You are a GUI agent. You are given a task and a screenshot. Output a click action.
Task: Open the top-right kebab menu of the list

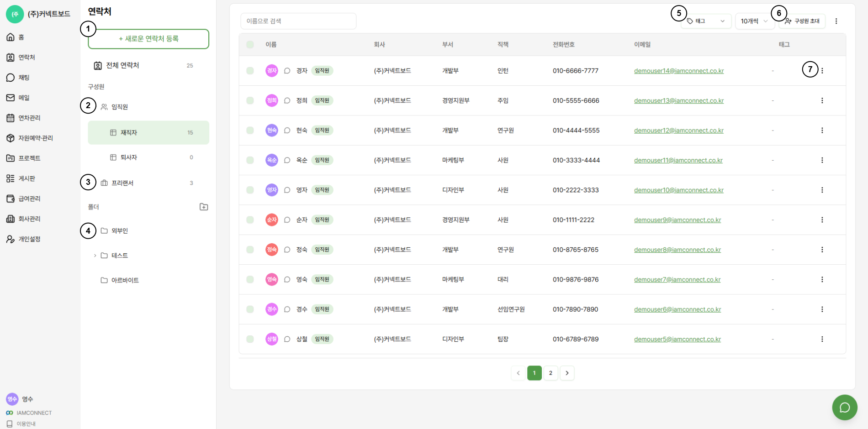[x=836, y=21]
